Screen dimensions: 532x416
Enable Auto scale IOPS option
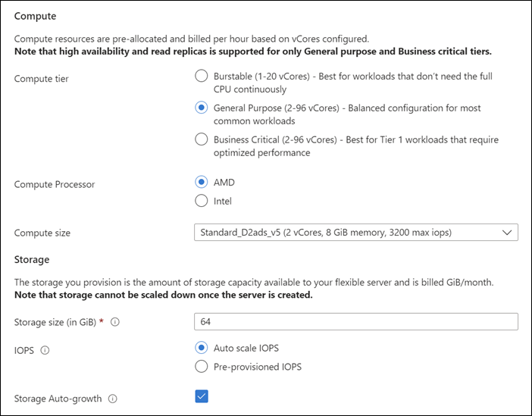tap(201, 348)
